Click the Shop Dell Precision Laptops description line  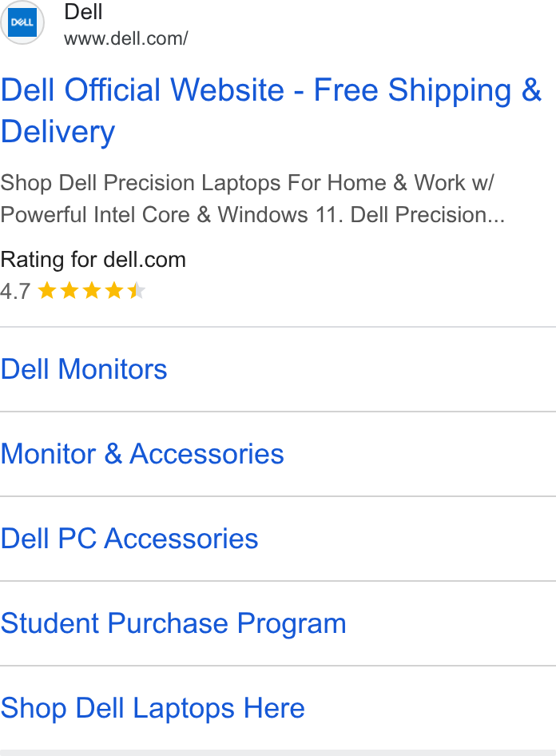pyautogui.click(x=247, y=183)
